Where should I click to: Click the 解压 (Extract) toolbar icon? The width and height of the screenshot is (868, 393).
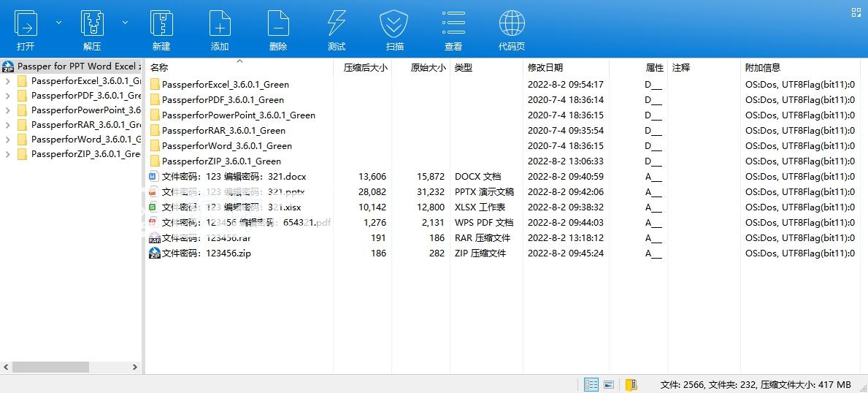click(x=92, y=29)
